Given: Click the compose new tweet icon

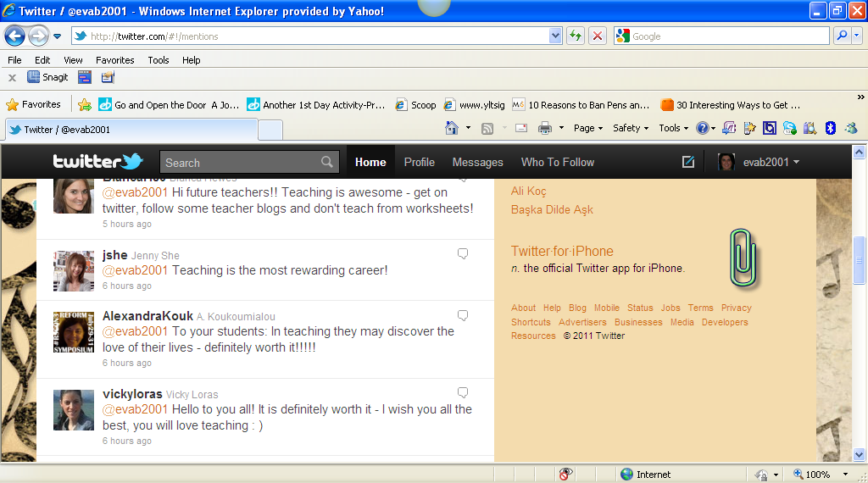Looking at the screenshot, I should point(688,162).
